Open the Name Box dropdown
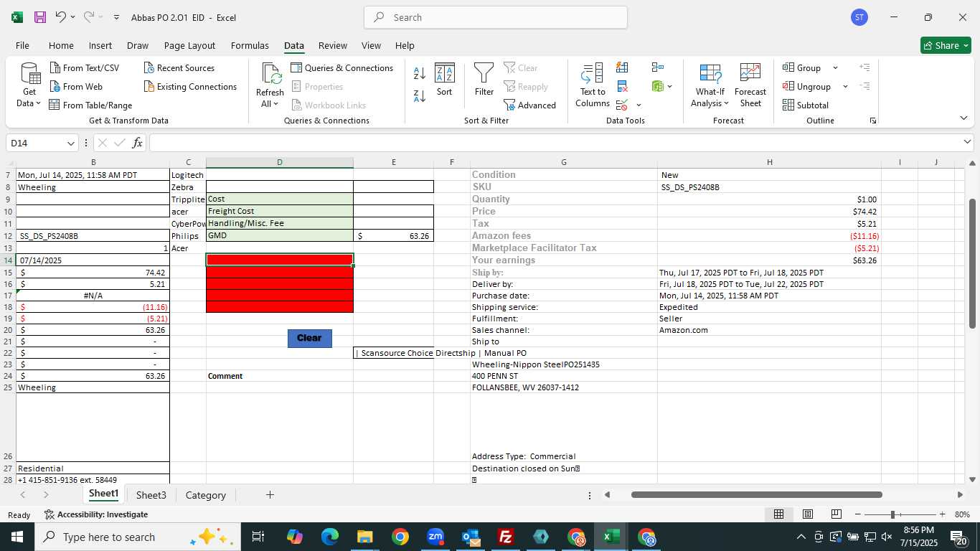Image resolution: width=980 pixels, height=551 pixels. pos(71,143)
